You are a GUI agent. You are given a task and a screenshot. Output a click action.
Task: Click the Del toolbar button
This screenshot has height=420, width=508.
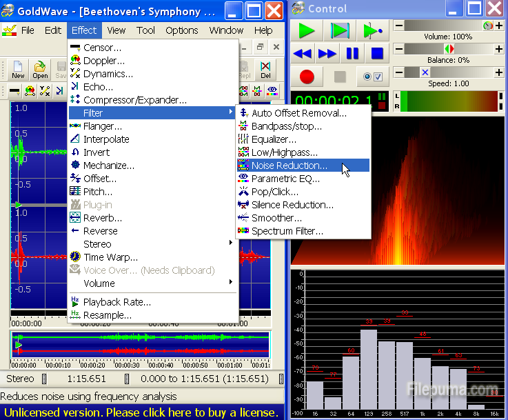[x=265, y=70]
